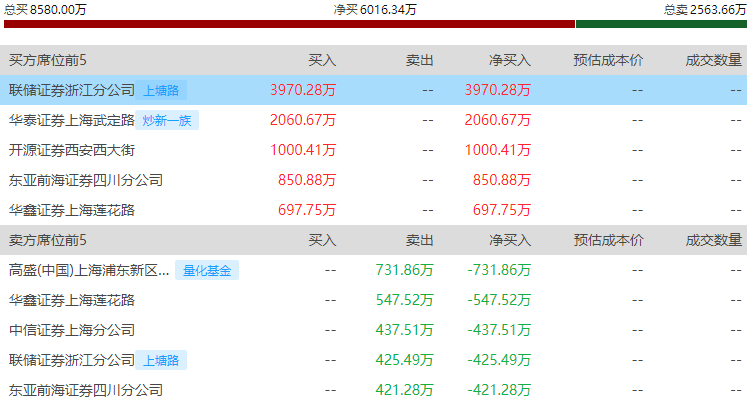The image size is (747, 402).
Task: Click 上塘路 tag in seller list
Action: point(161,360)
